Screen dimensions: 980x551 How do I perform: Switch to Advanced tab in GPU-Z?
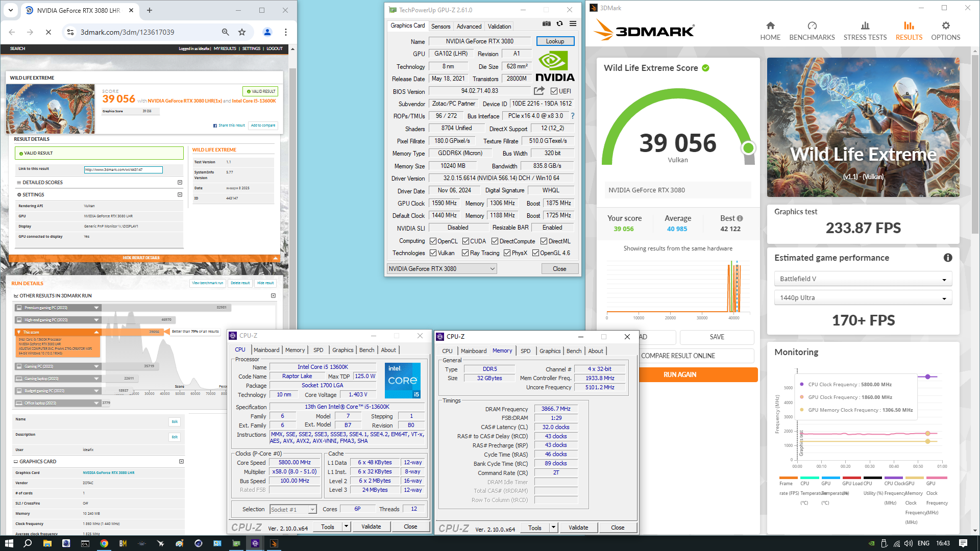(469, 27)
